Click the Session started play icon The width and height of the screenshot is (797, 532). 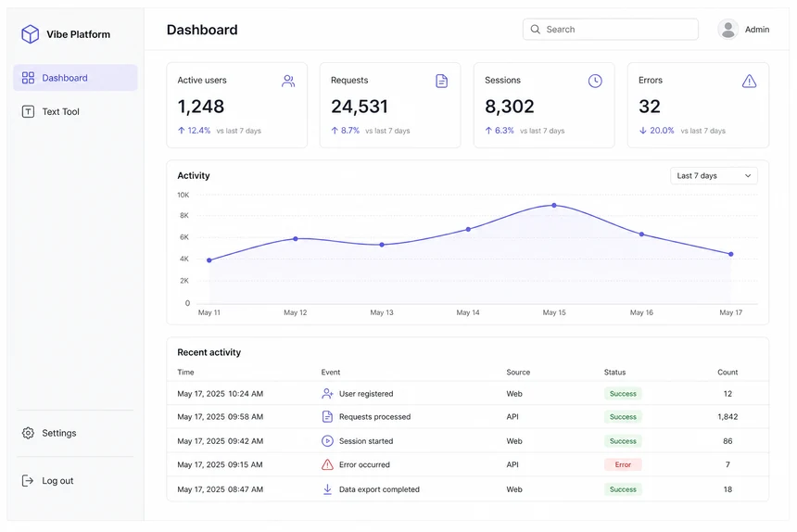pyautogui.click(x=327, y=441)
